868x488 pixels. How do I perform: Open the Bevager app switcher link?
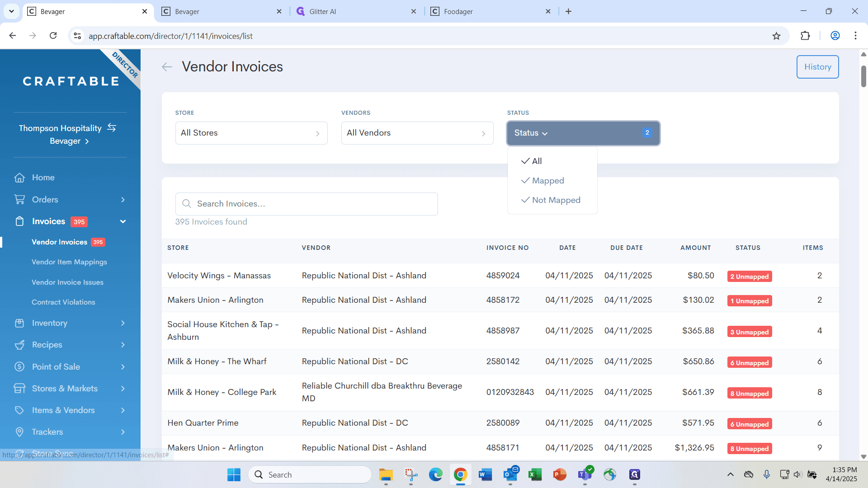[x=69, y=141]
